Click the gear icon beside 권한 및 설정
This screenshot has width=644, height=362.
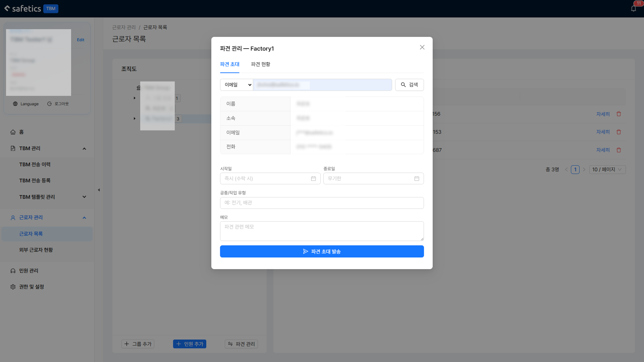[x=13, y=287]
